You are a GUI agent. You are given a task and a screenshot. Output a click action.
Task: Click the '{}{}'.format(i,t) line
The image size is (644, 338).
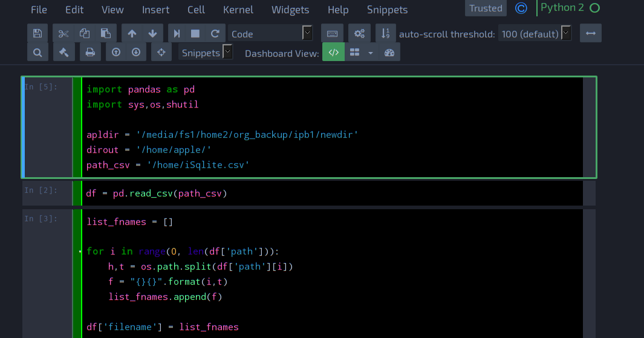(168, 282)
